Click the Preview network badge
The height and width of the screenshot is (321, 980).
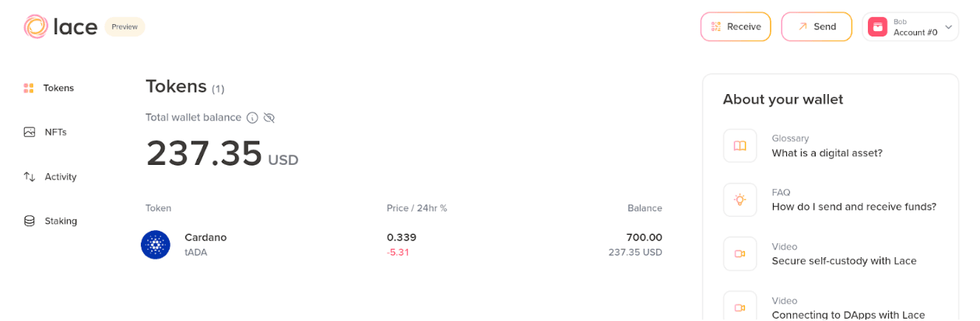click(x=125, y=26)
